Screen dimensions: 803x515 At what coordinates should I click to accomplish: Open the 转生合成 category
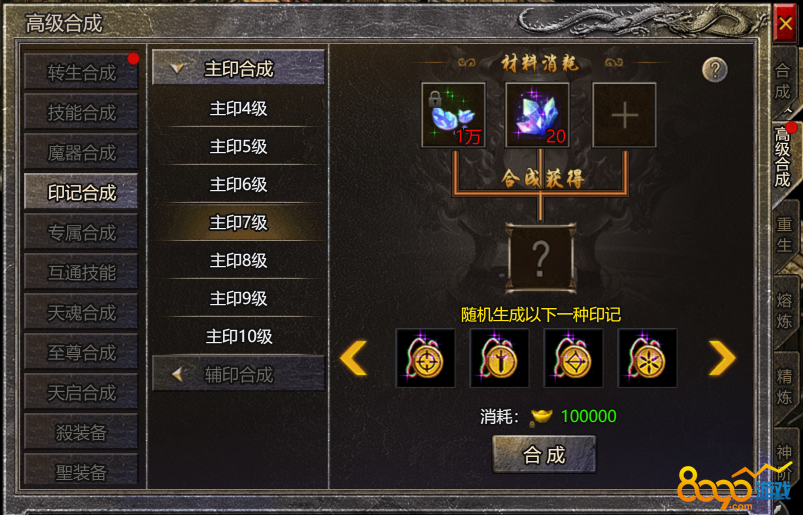click(x=81, y=72)
